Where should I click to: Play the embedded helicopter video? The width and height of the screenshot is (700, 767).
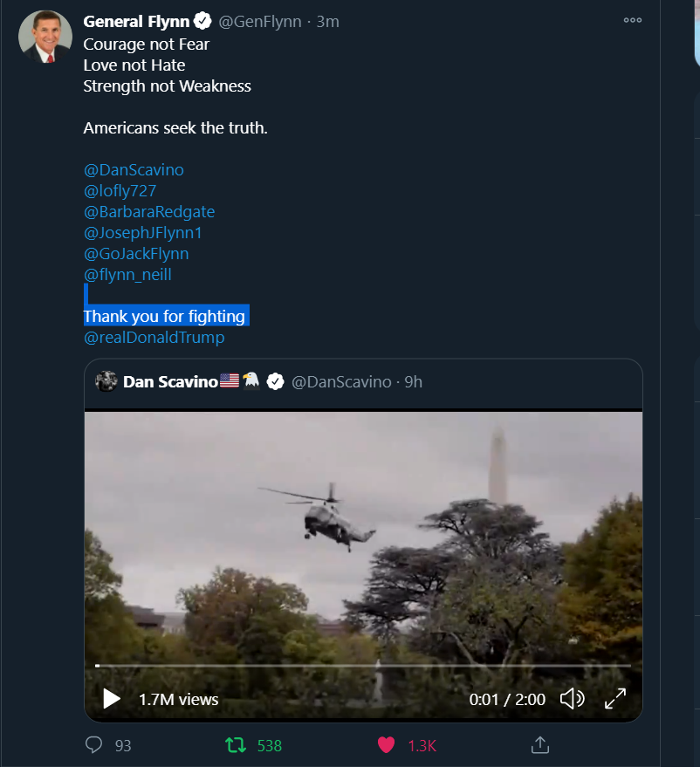click(x=112, y=699)
